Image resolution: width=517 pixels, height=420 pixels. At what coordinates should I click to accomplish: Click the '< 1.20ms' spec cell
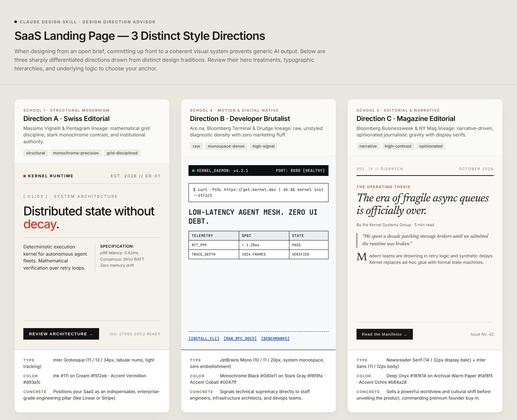pyautogui.click(x=264, y=245)
